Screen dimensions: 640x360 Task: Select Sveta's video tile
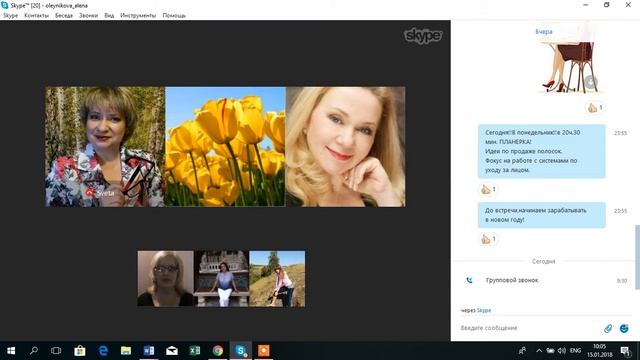(105, 147)
